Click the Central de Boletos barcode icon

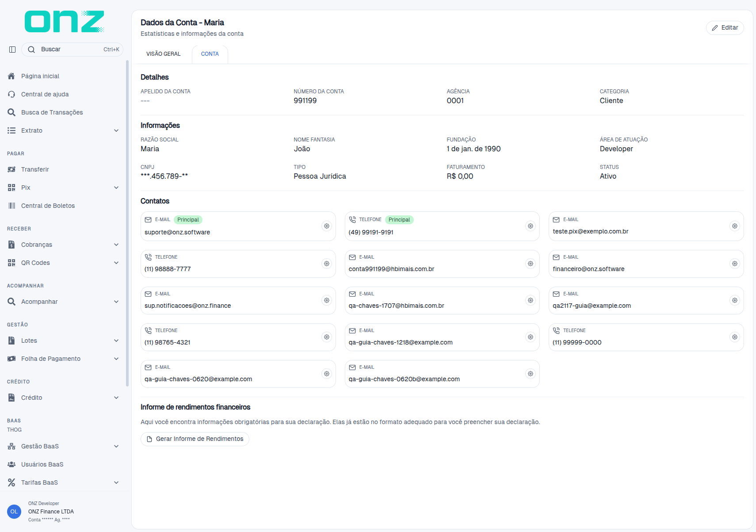tap(11, 206)
